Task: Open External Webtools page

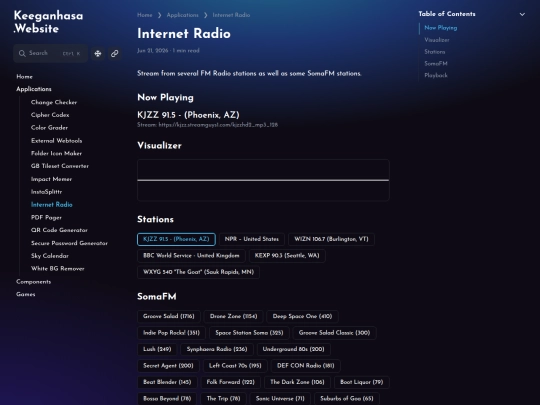Action: click(x=56, y=141)
